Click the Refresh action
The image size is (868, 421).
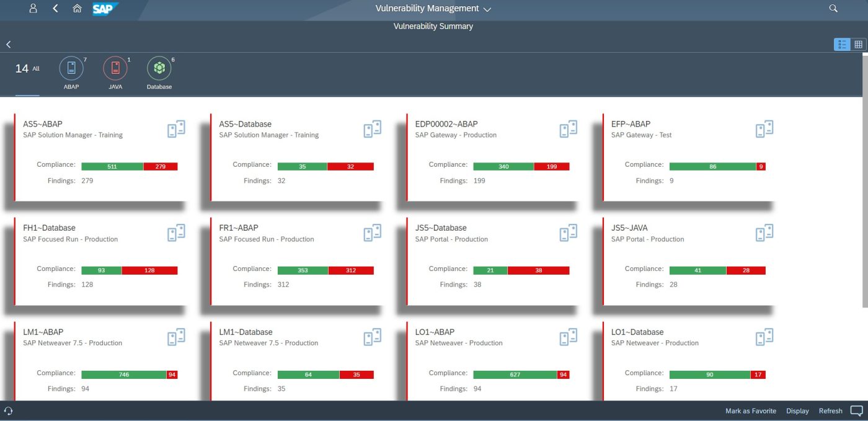click(x=830, y=410)
